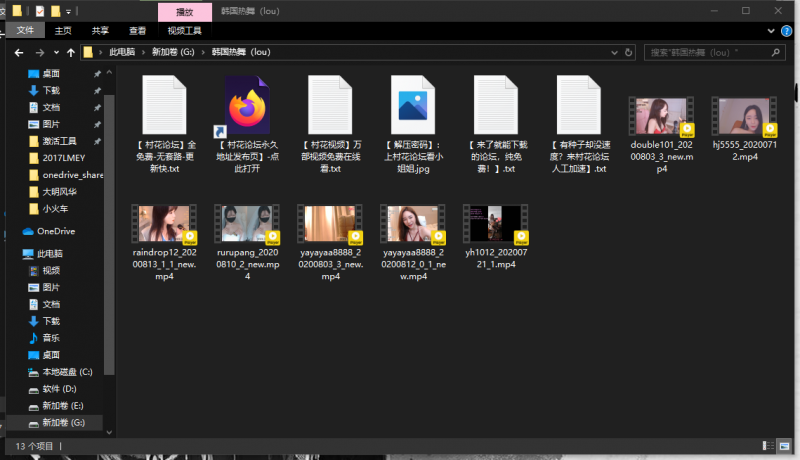800x460 pixels.
Task: Click the Back navigation arrow
Action: [19, 52]
